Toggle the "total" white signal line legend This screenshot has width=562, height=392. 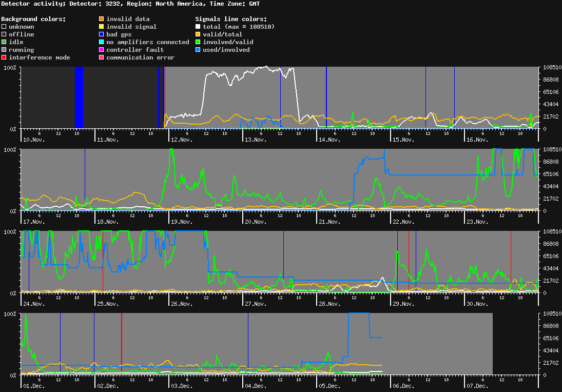(197, 27)
